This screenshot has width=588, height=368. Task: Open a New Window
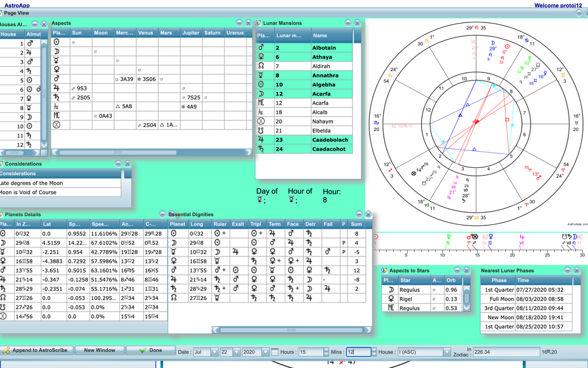[x=99, y=350]
